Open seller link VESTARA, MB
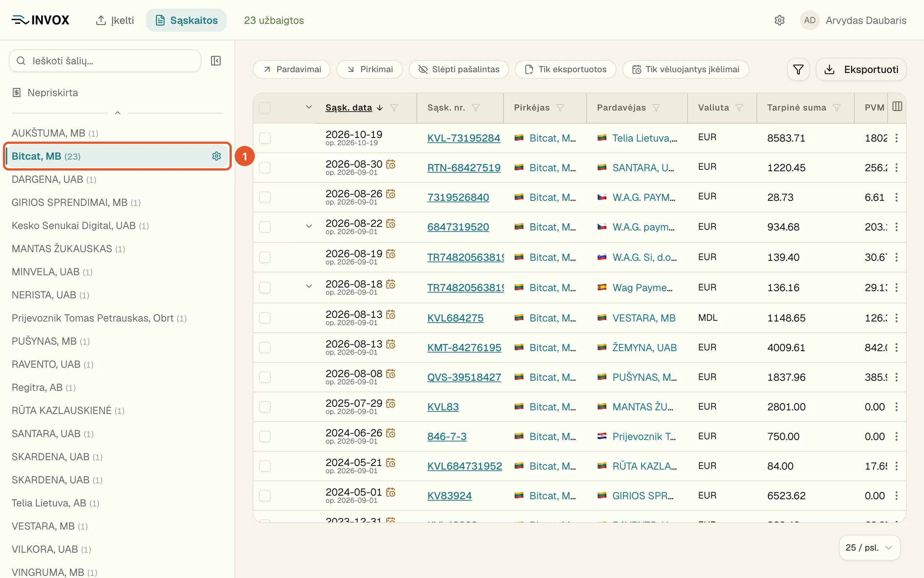Viewport: 924px width, 578px height. [644, 318]
